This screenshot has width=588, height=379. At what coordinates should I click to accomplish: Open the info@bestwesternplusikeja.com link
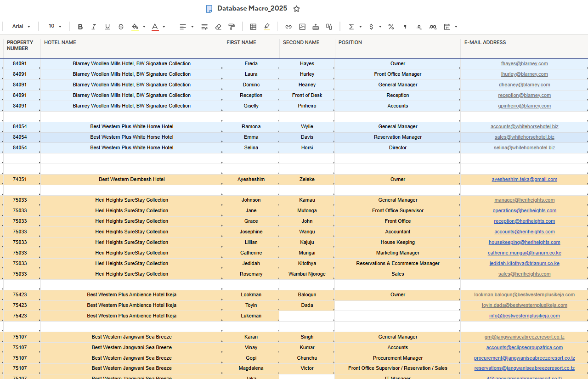point(524,316)
